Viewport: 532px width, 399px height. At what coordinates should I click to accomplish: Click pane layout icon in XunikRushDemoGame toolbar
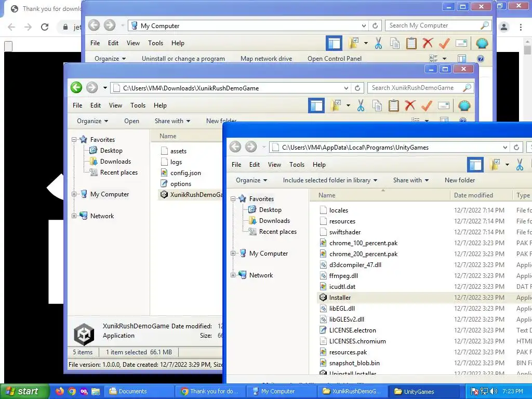pos(316,105)
